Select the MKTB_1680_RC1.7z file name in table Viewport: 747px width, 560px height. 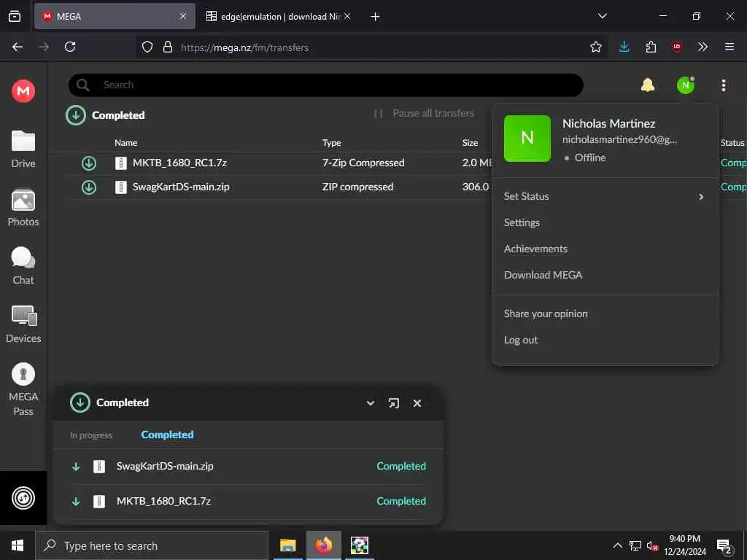pos(179,163)
